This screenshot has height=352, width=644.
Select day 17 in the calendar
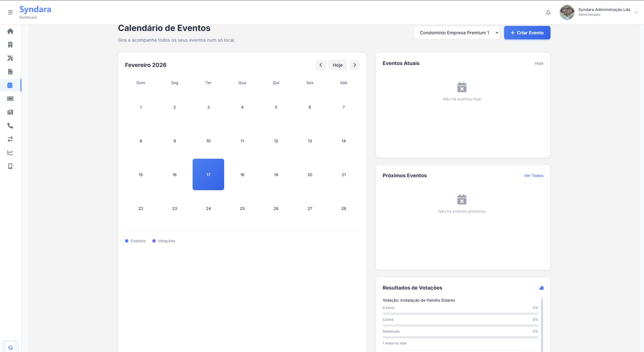click(208, 174)
